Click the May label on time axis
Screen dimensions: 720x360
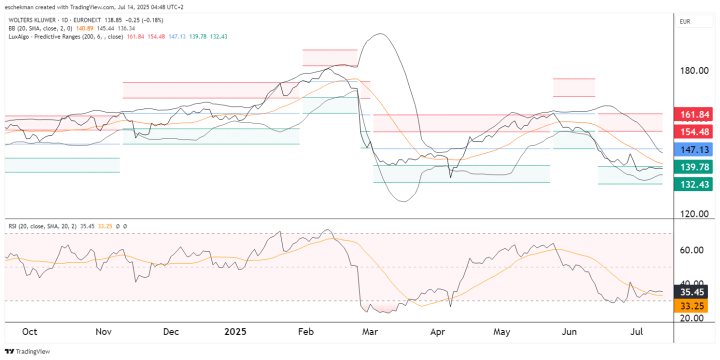(501, 332)
